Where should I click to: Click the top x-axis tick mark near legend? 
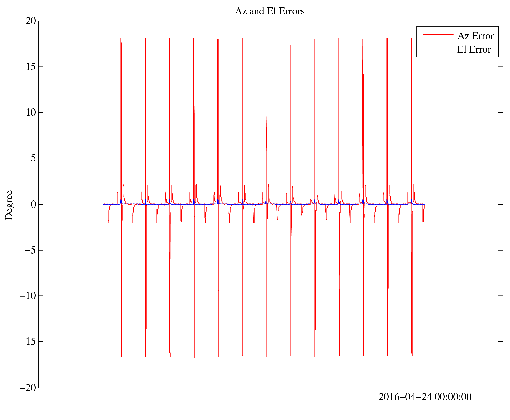[x=425, y=23]
